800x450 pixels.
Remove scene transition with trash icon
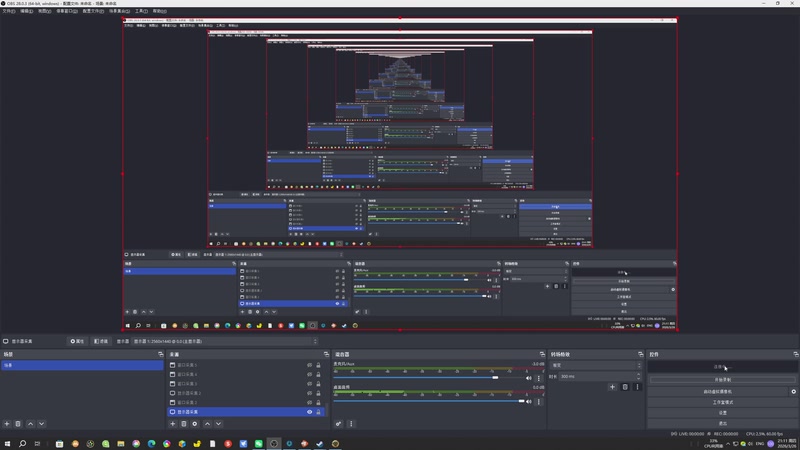pyautogui.click(x=625, y=387)
